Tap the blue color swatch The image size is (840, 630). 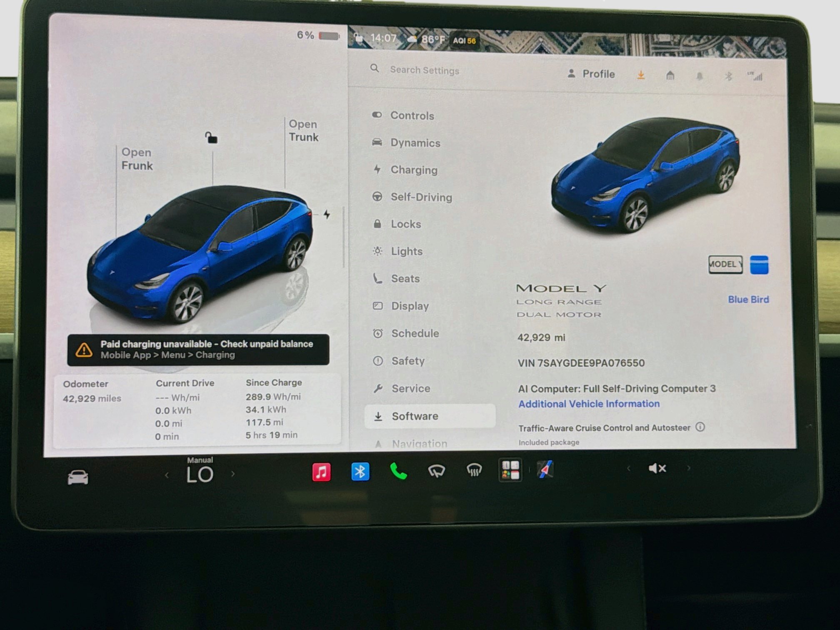pos(759,265)
